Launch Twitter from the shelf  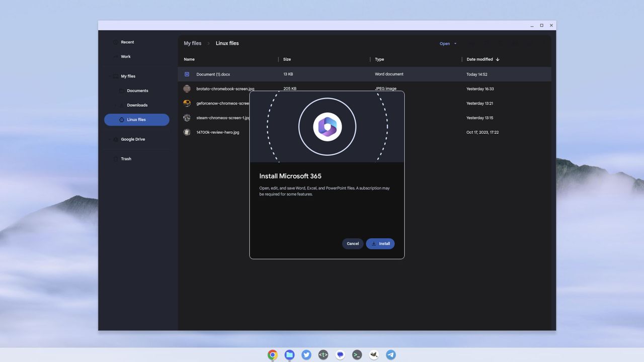click(x=306, y=355)
